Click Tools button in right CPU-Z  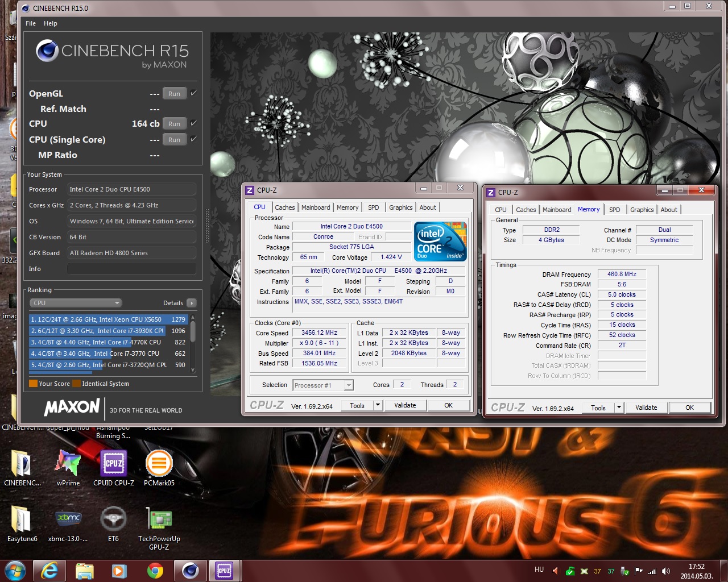tap(598, 408)
